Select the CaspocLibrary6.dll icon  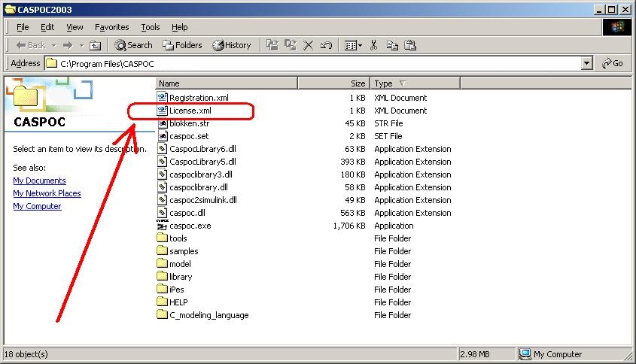click(163, 149)
